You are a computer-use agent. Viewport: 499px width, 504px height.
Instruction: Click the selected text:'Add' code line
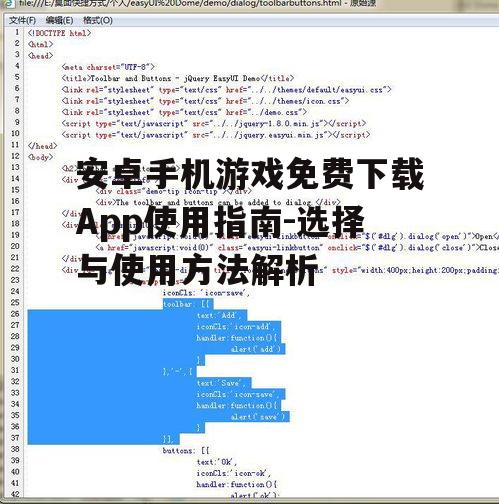click(222, 315)
